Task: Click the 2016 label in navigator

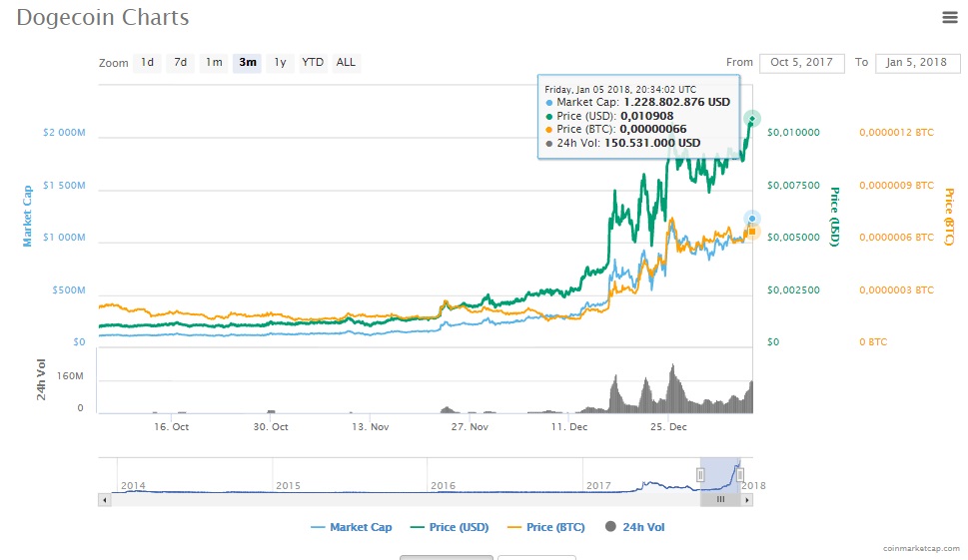Action: 443,486
